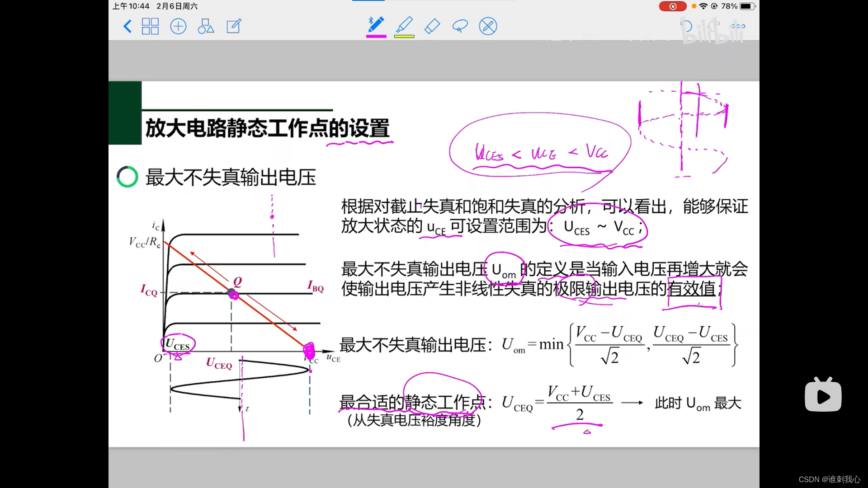868x488 pixels.
Task: Select the yellow highlighter tool
Action: pos(404,24)
